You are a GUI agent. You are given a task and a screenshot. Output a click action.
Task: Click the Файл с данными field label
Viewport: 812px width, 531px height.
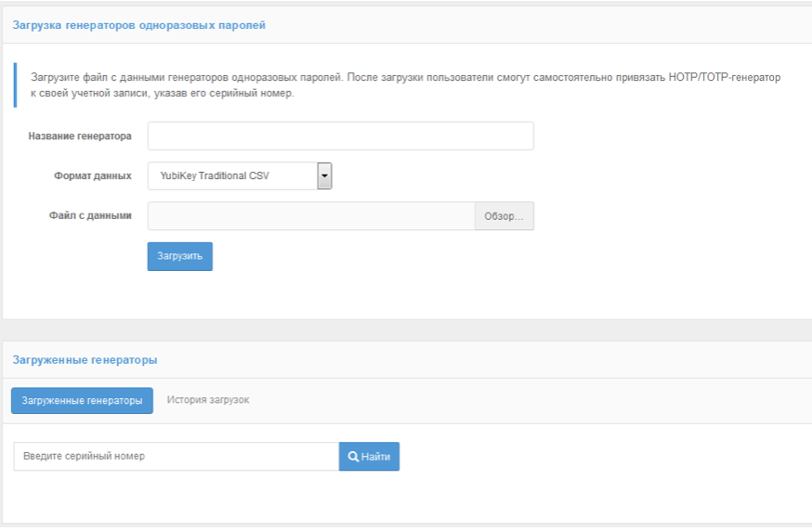coord(90,215)
